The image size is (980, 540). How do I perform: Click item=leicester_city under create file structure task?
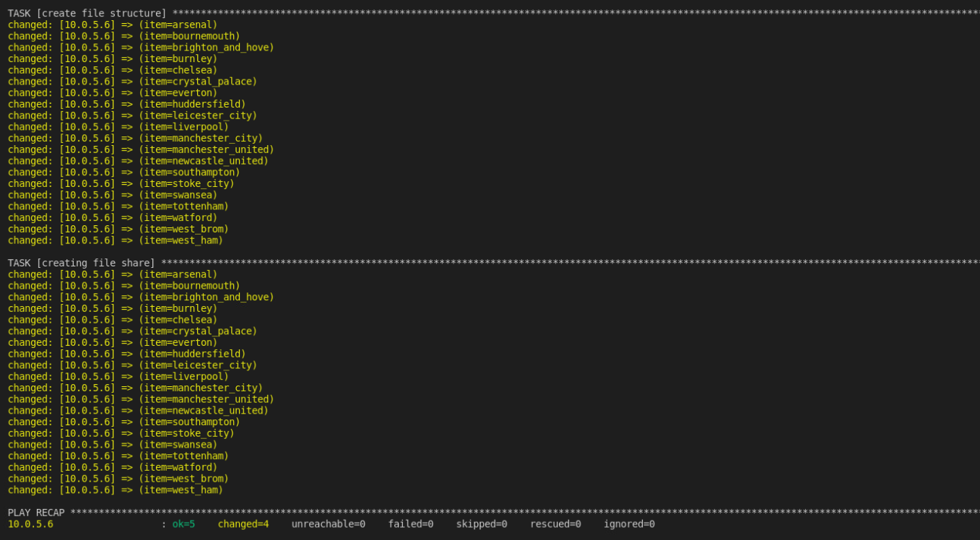click(198, 116)
